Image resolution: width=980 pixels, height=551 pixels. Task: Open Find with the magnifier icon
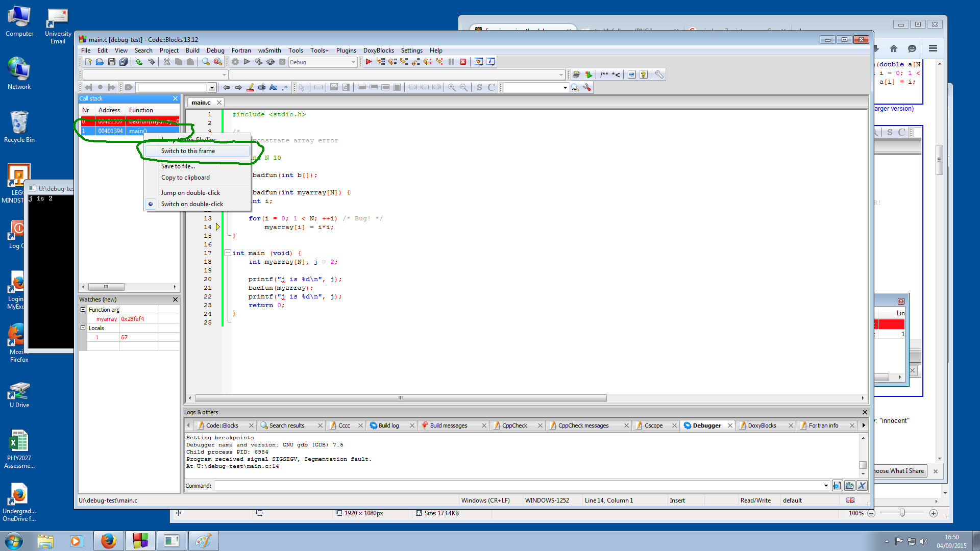pos(206,62)
